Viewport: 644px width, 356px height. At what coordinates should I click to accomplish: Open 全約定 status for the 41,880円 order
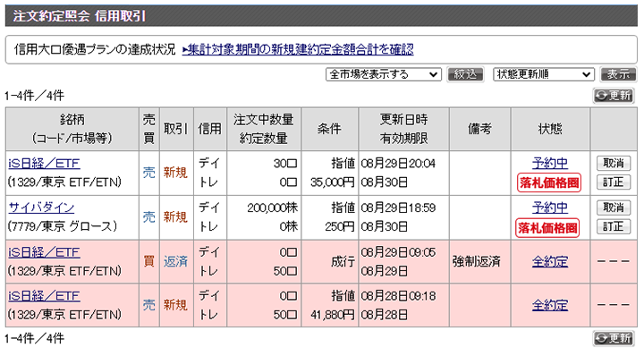coord(550,305)
